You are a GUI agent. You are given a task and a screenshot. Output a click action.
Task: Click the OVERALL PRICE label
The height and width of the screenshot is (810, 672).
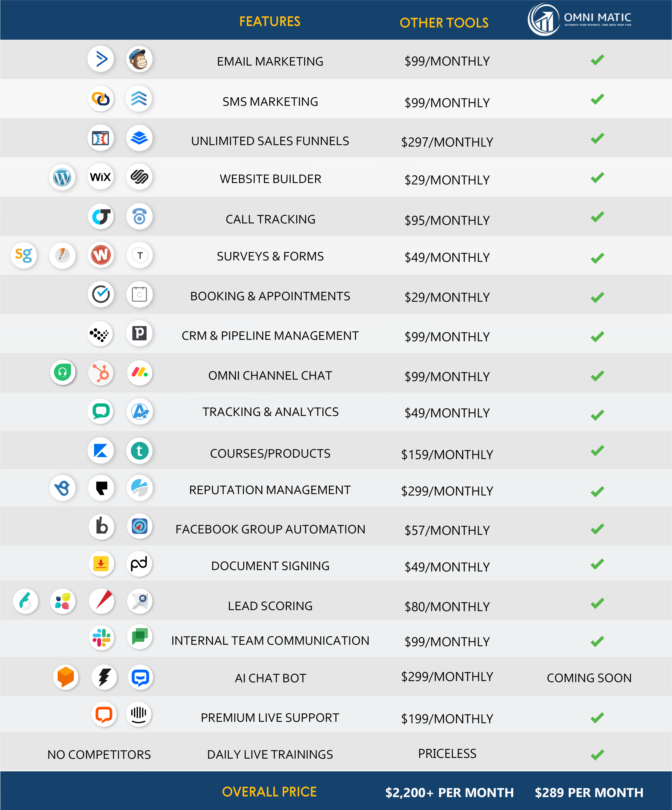coord(269,792)
